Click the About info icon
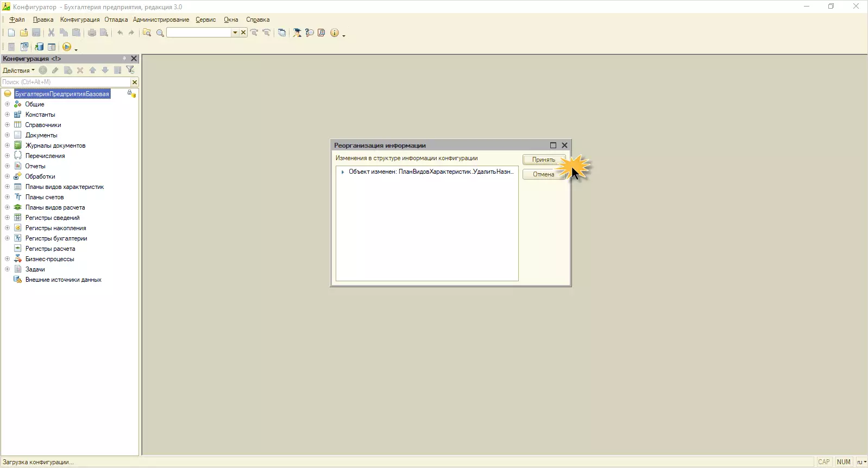Screen dimensions: 868x468 pos(335,33)
